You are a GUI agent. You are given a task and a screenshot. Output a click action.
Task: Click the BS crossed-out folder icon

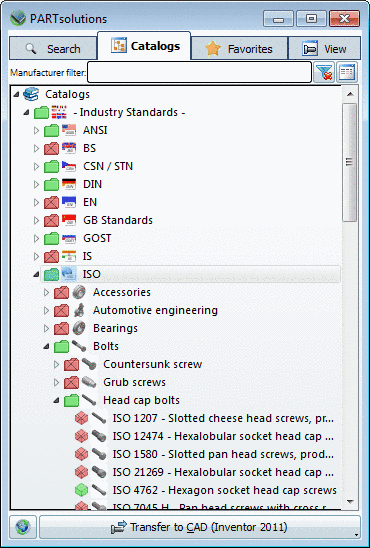tap(51, 149)
